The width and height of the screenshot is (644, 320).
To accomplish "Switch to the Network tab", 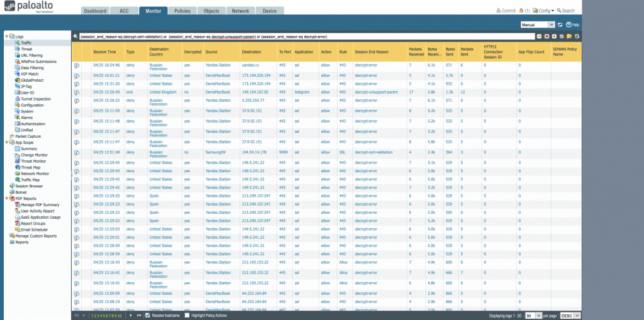I will coord(240,11).
